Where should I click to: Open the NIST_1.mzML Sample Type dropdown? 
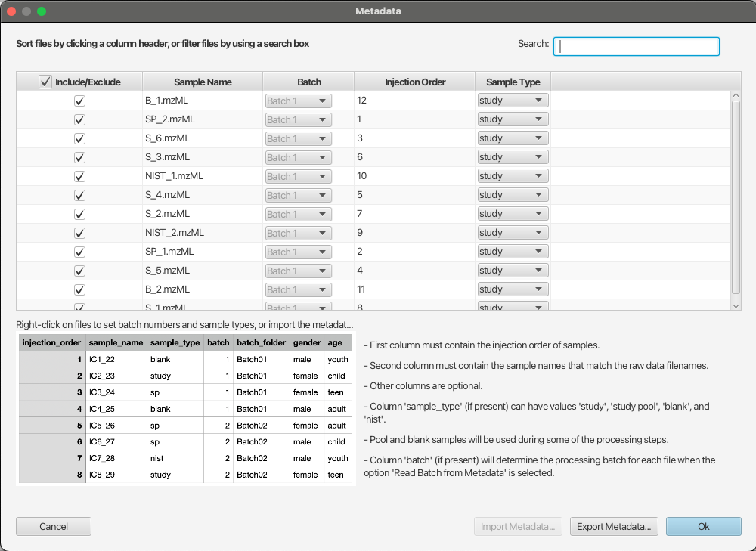pyautogui.click(x=513, y=176)
